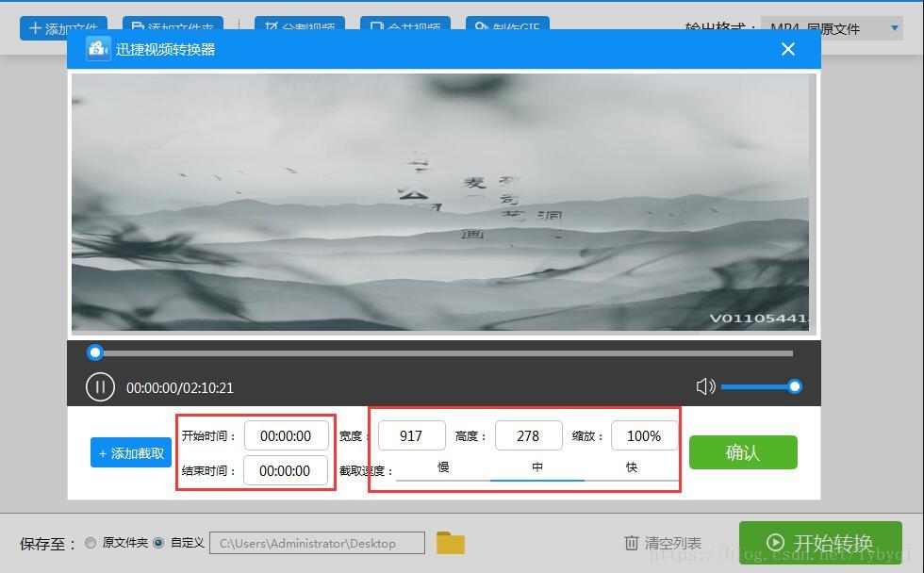The height and width of the screenshot is (573, 924).
Task: Click the save path field
Action: pyautogui.click(x=317, y=543)
